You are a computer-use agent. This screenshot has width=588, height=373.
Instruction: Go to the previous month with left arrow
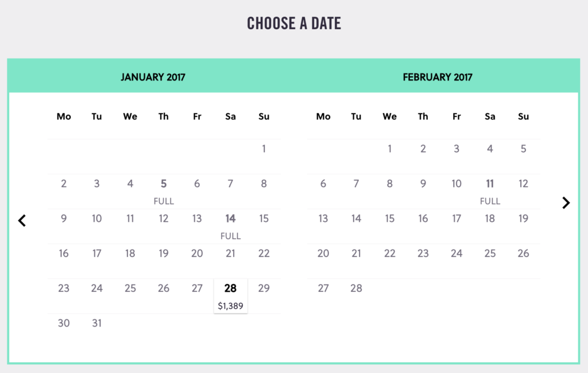coord(22,220)
